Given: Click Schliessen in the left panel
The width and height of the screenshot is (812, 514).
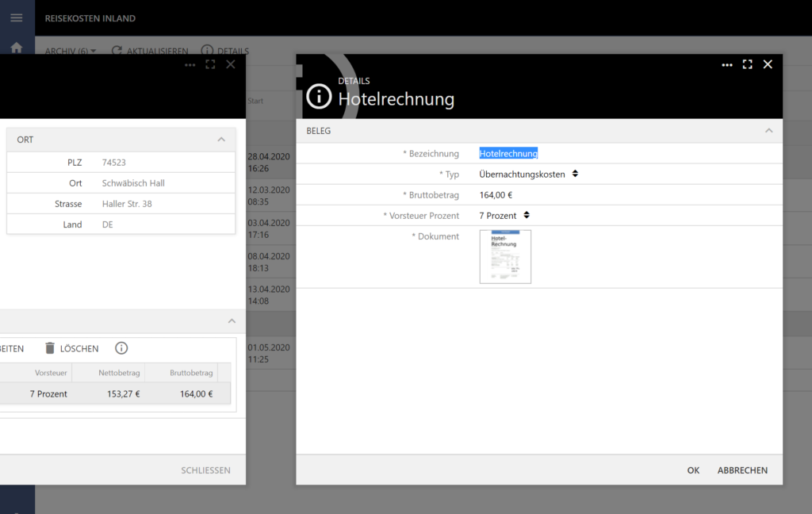Looking at the screenshot, I should pyautogui.click(x=205, y=470).
